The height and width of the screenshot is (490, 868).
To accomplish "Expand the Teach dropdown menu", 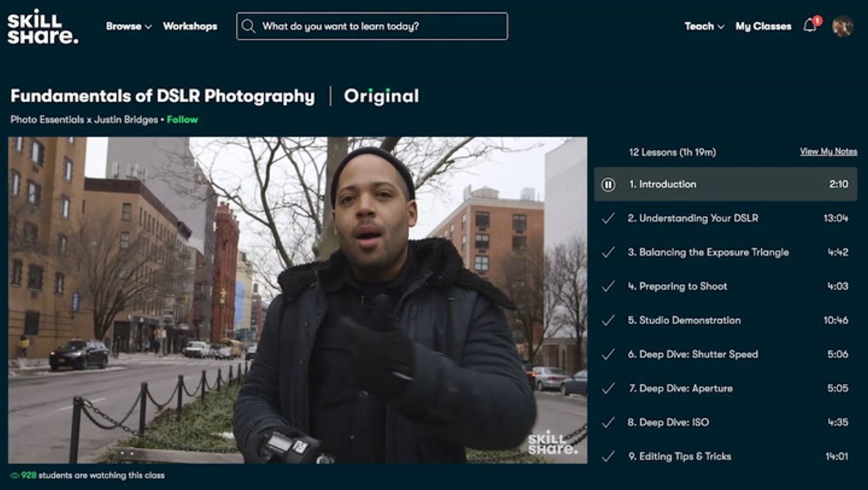I will point(704,27).
